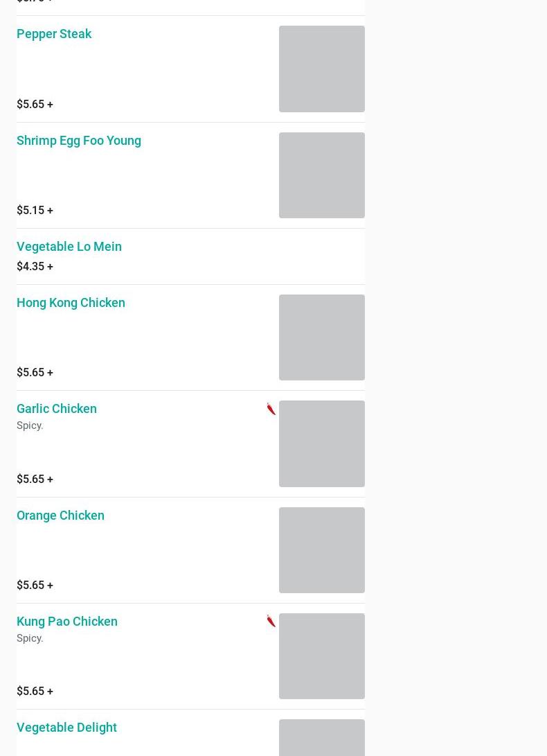Choose the Garlic Chicken dish
Screen dimensions: 547x756
[57, 409]
